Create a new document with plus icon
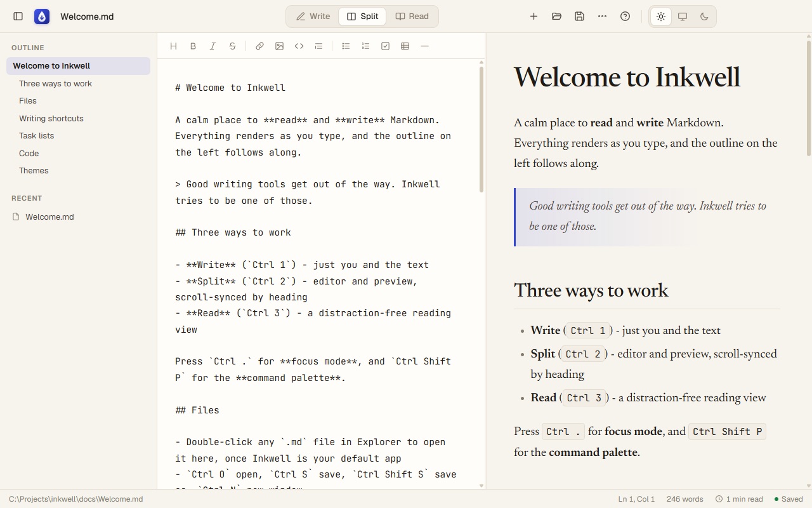The height and width of the screenshot is (508, 812). 534,17
